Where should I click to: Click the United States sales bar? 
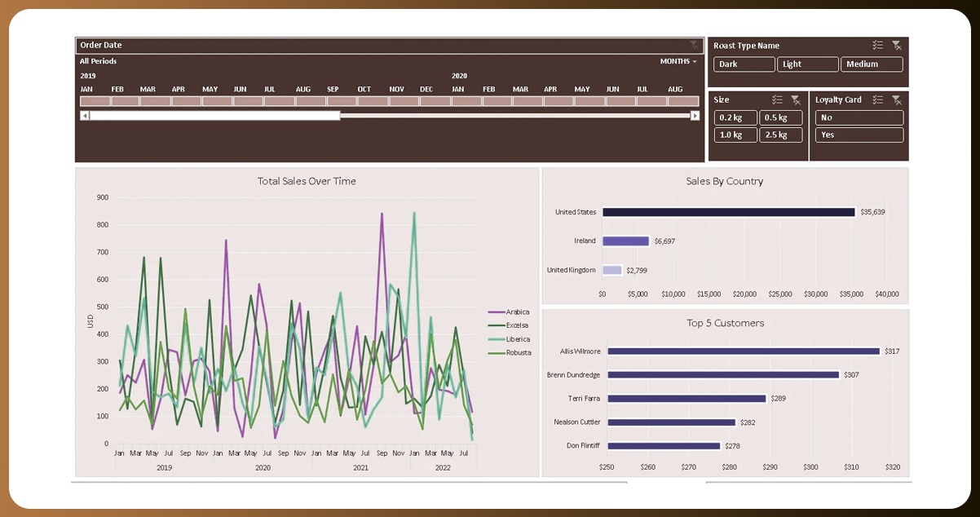[728, 212]
